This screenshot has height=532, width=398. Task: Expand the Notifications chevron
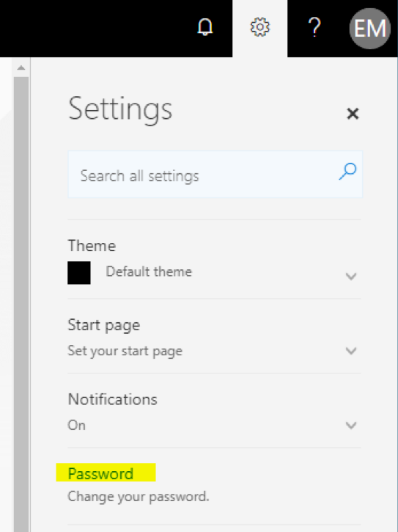351,425
